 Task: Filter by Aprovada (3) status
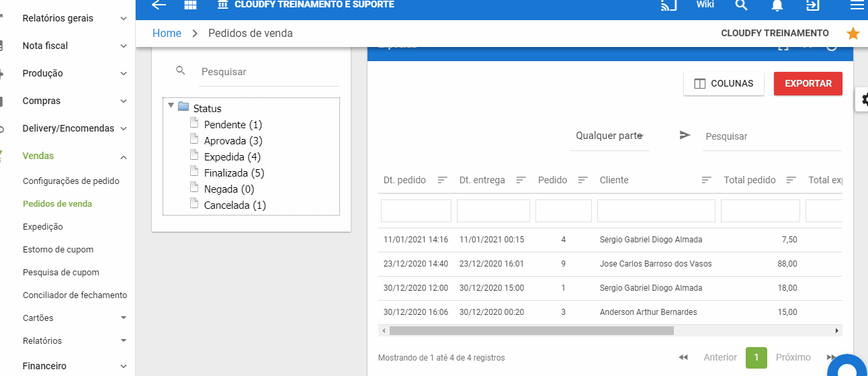233,140
